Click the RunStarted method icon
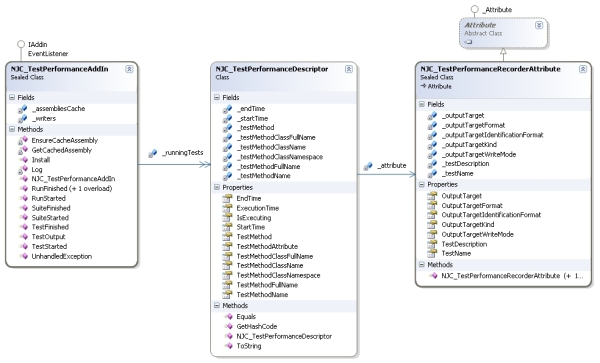 click(24, 198)
